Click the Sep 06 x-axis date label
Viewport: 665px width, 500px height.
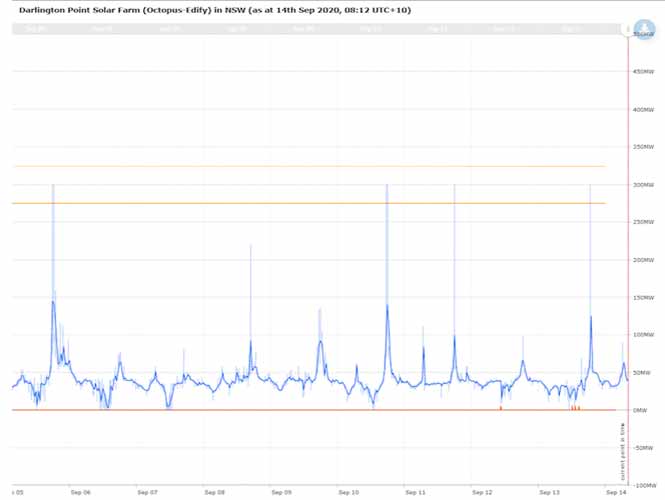click(x=80, y=492)
